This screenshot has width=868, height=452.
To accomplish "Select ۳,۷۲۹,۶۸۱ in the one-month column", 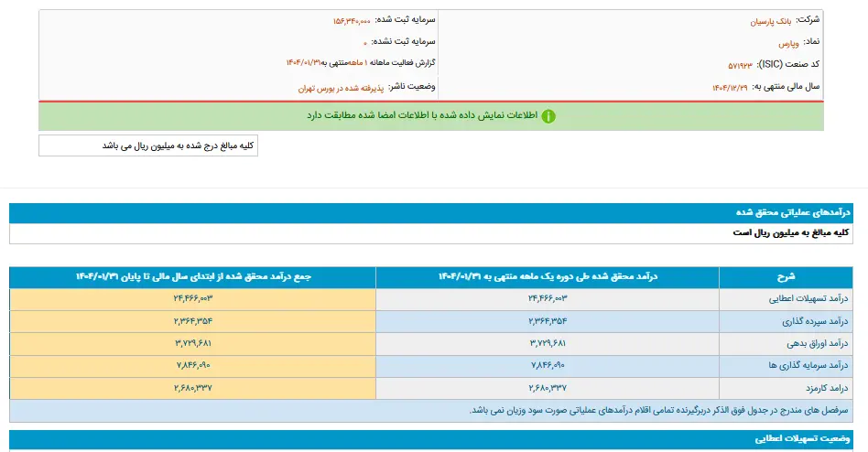I will [x=548, y=343].
